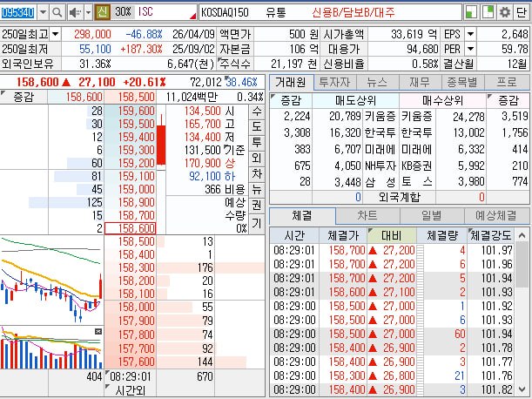Image resolution: width=532 pixels, height=399 pixels.
Task: Switch to the 거래원 tab
Action: pos(291,82)
